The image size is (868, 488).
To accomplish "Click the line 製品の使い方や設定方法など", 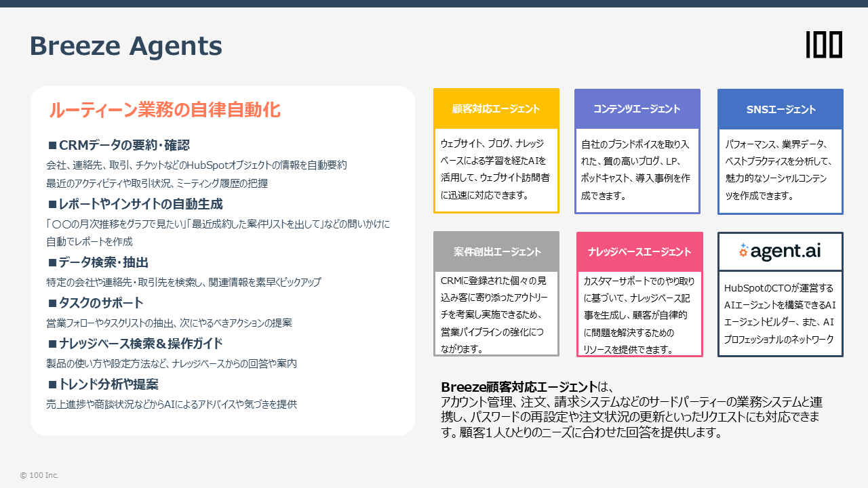I will [172, 363].
